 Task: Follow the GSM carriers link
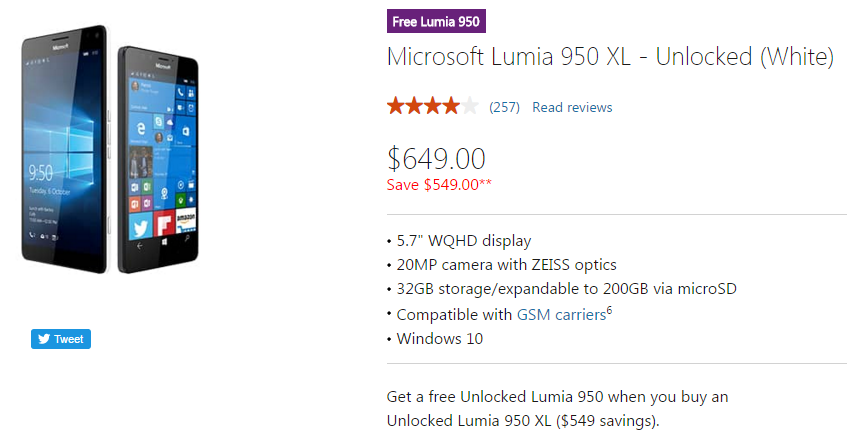pyautogui.click(x=561, y=314)
